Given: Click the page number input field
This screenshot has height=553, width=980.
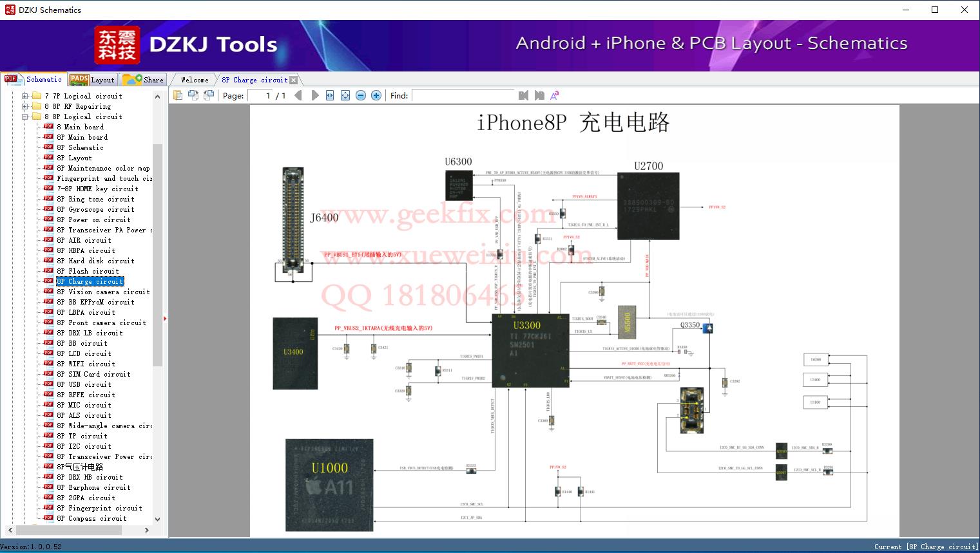Looking at the screenshot, I should coord(260,95).
